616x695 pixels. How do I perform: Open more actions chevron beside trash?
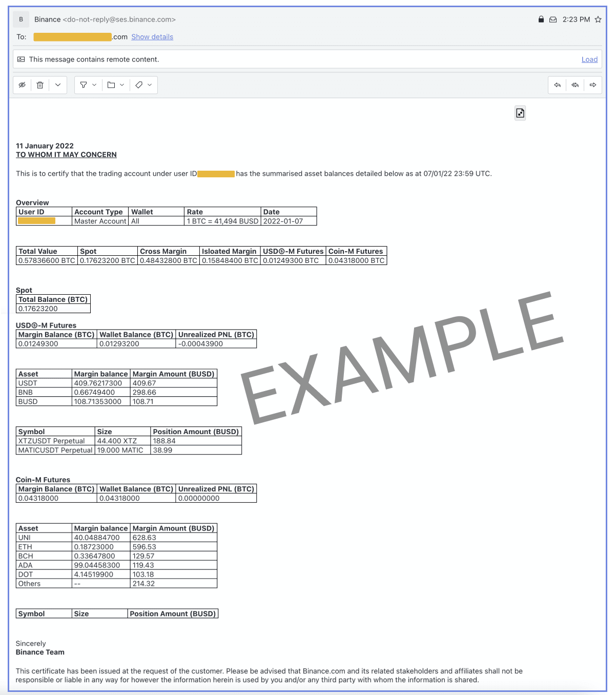[58, 85]
